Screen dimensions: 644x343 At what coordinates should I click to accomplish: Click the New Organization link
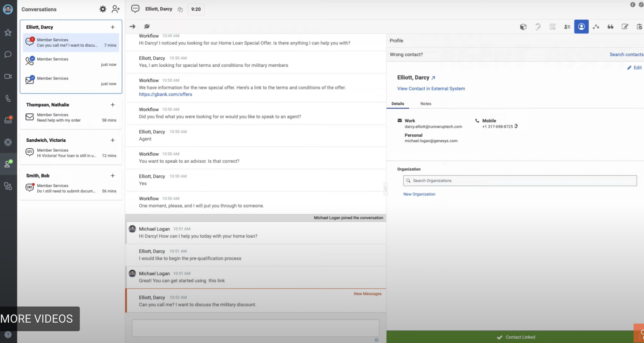(x=419, y=194)
